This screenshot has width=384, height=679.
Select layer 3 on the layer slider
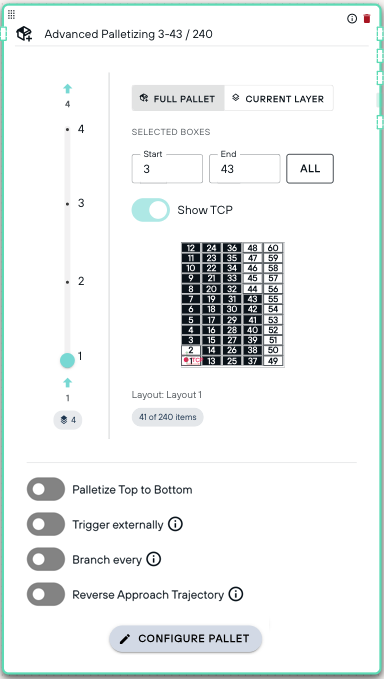click(x=68, y=204)
